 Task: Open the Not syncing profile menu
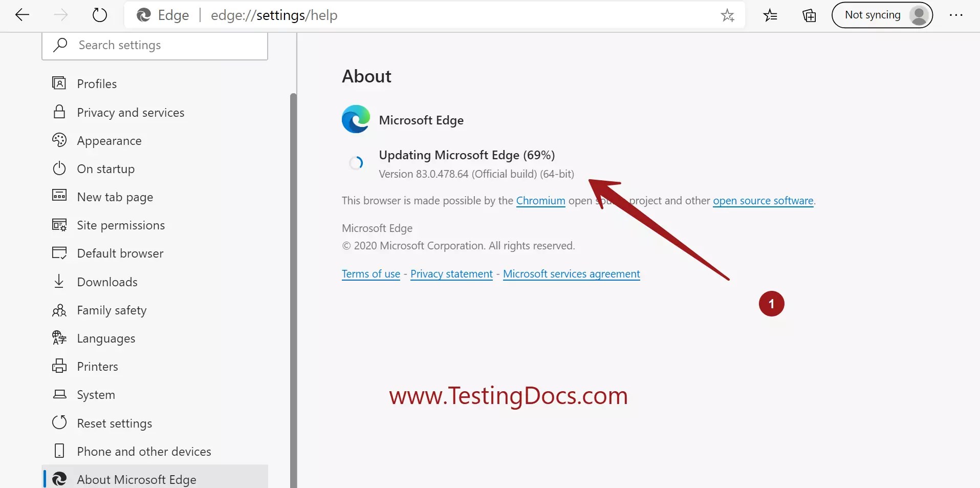882,15
